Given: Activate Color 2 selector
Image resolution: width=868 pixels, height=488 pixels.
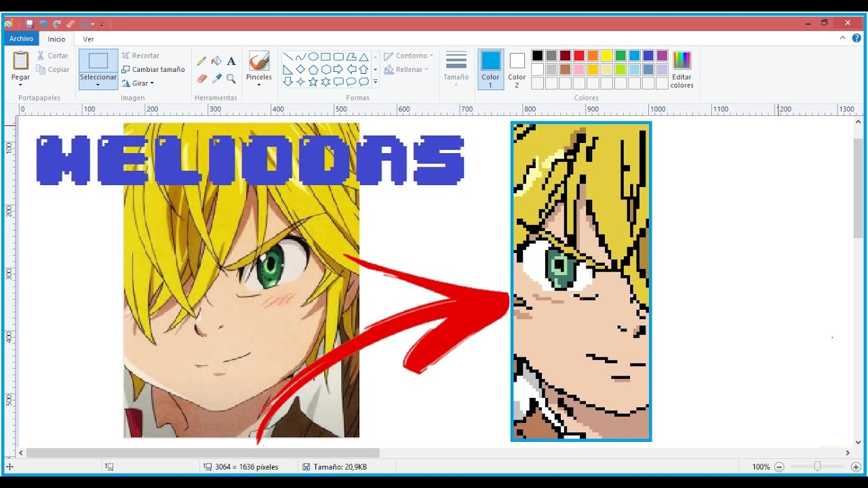Looking at the screenshot, I should [517, 69].
